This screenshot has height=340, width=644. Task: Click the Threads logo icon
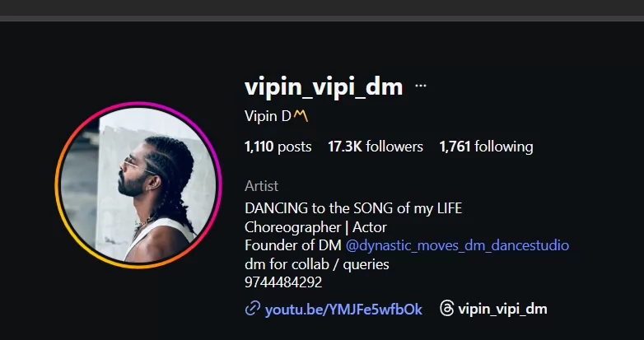(x=446, y=308)
